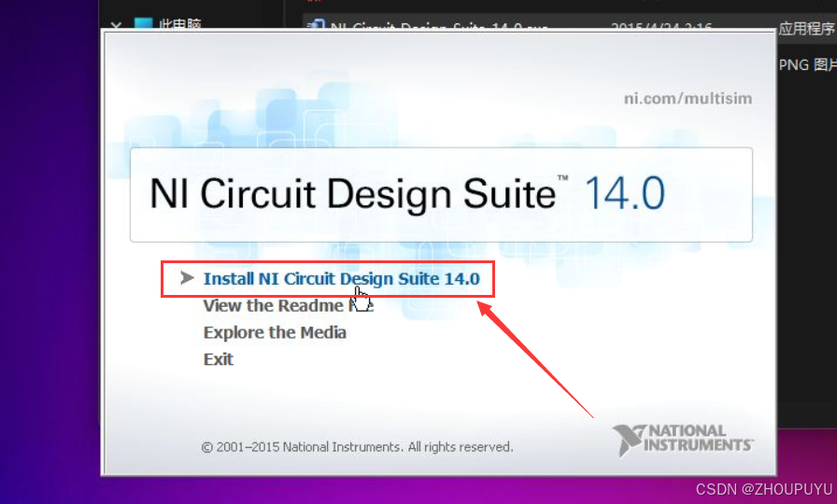Select the 应用程序 file type cell in Explorer
Screen dimensions: 837x504
(x=807, y=28)
